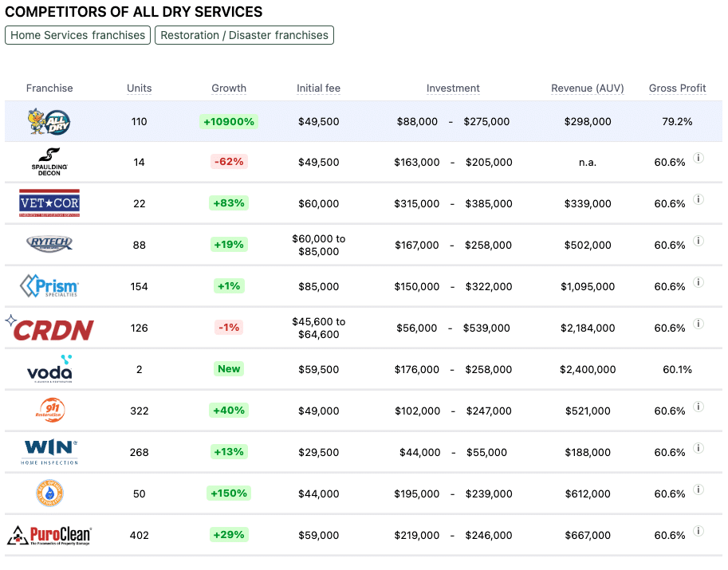
Task: Click info icon in Prism row
Action: point(698,282)
